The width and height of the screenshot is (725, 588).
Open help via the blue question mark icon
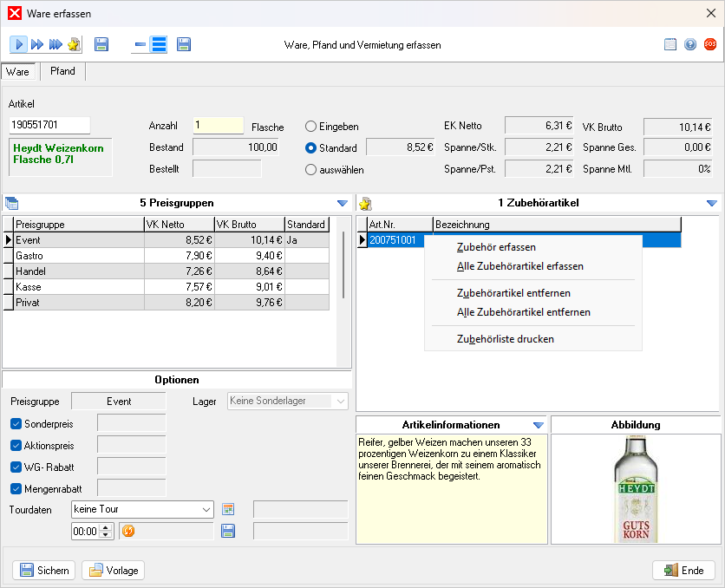tap(690, 44)
